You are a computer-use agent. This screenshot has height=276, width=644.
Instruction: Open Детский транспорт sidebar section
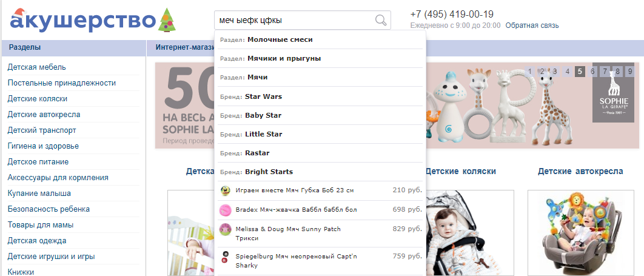[41, 130]
